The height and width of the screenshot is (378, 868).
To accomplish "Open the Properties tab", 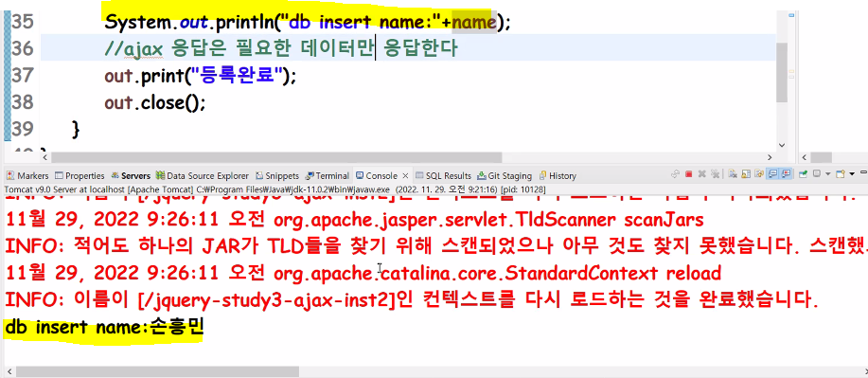I will point(80,175).
